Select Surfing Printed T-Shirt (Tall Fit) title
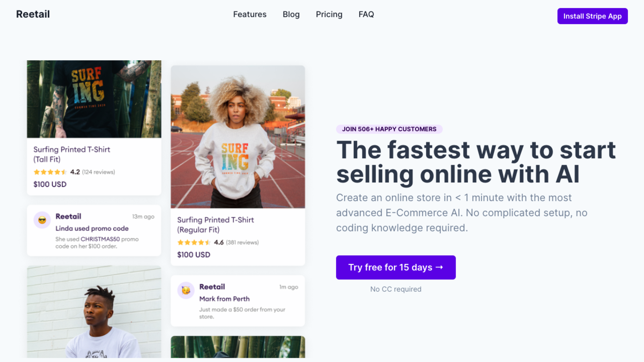Image resolution: width=644 pixels, height=362 pixels. (x=72, y=154)
